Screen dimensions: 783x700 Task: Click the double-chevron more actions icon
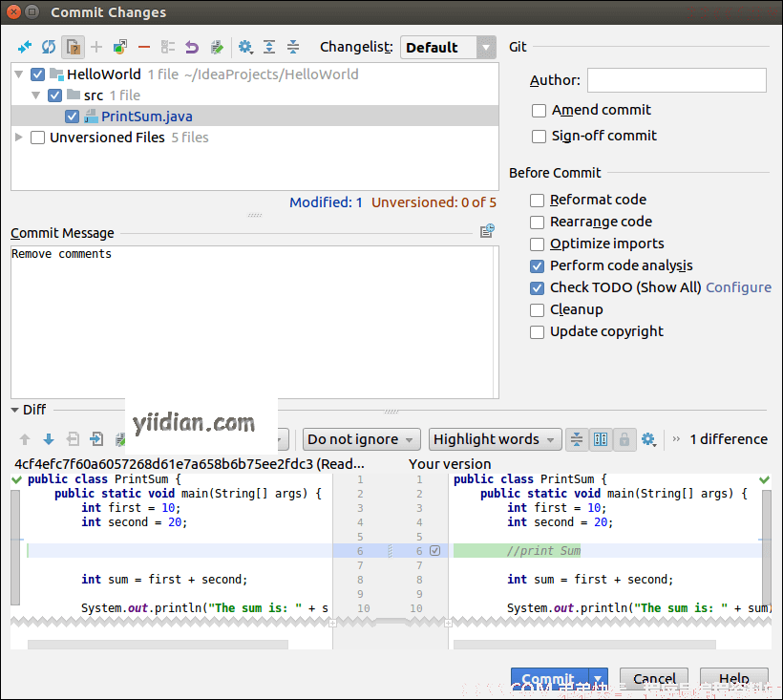point(676,439)
